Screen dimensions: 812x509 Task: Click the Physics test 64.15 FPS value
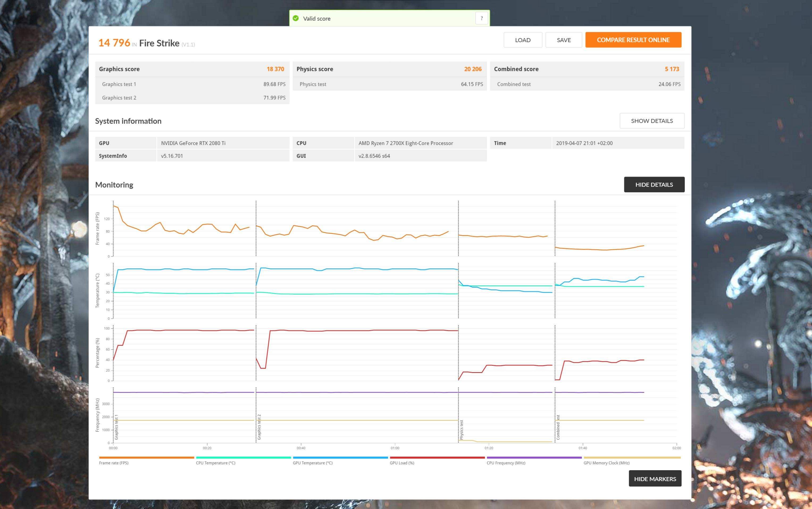[x=472, y=84]
